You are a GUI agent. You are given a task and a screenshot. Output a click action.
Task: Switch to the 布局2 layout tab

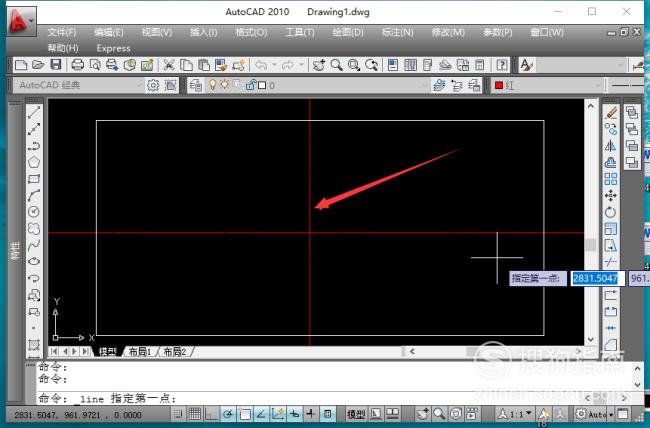(x=175, y=352)
